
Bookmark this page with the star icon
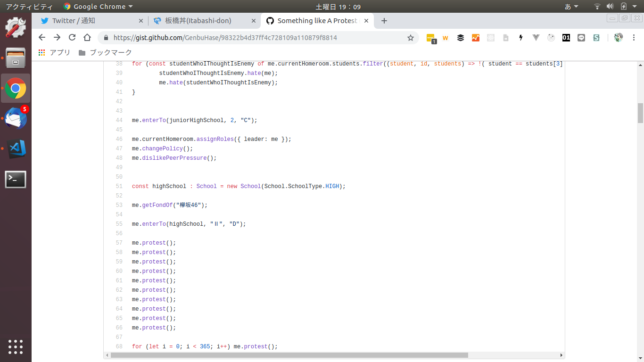pos(411,38)
